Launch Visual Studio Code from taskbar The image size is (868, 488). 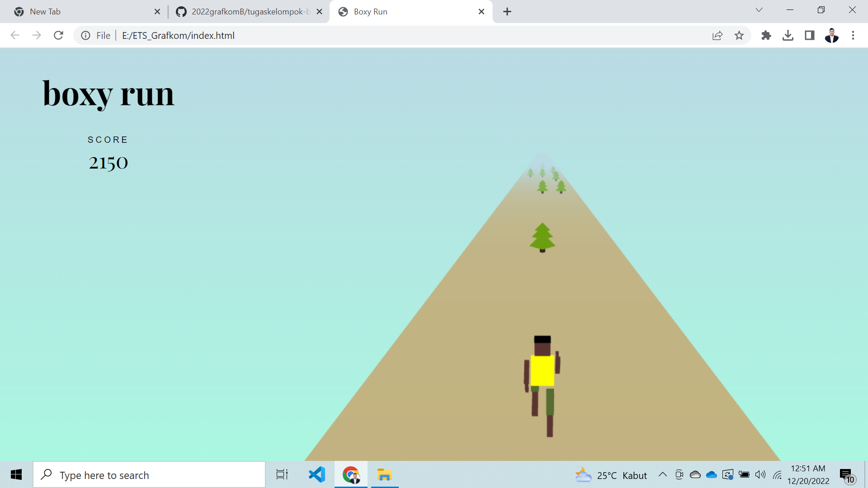[x=317, y=474]
